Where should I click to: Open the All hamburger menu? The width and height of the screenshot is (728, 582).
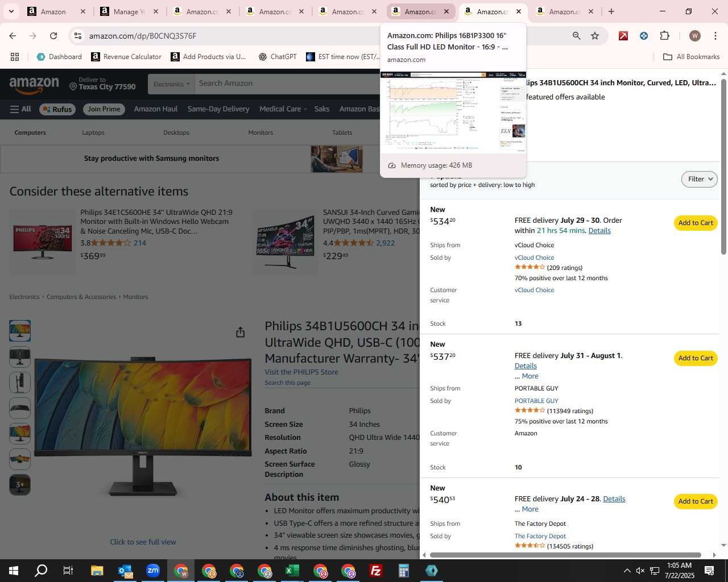point(20,109)
